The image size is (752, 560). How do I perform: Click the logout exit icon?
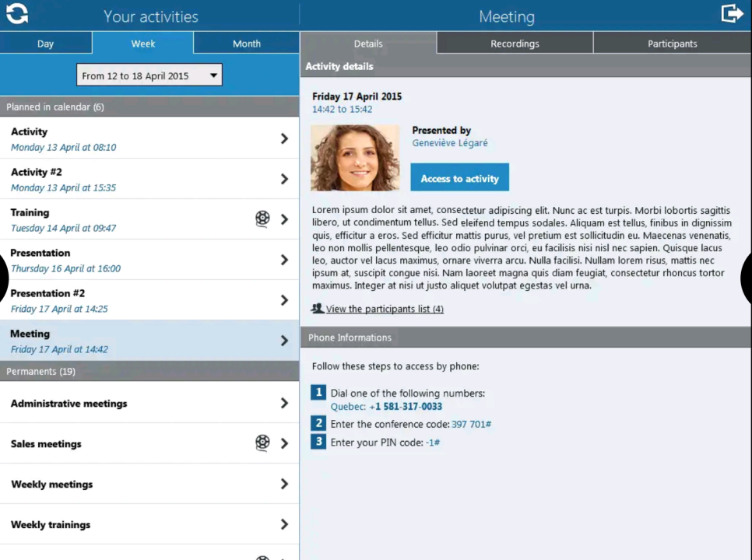point(732,13)
